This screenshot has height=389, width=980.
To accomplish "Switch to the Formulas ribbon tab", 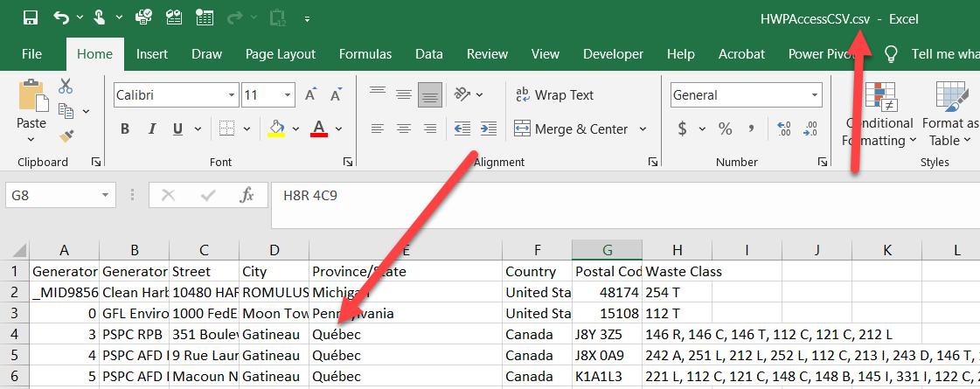I will pyautogui.click(x=366, y=54).
